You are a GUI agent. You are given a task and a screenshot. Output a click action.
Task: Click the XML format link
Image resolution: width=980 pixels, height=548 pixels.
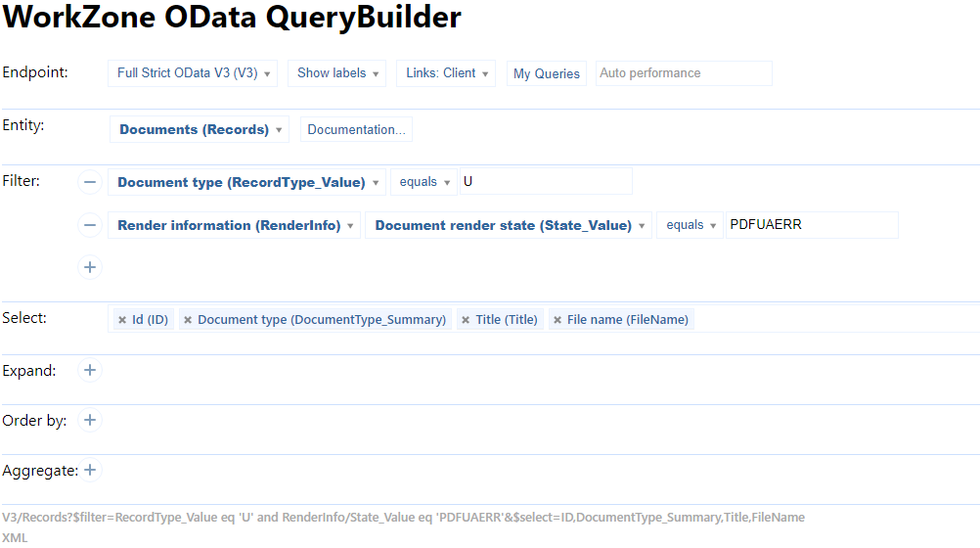point(15,538)
